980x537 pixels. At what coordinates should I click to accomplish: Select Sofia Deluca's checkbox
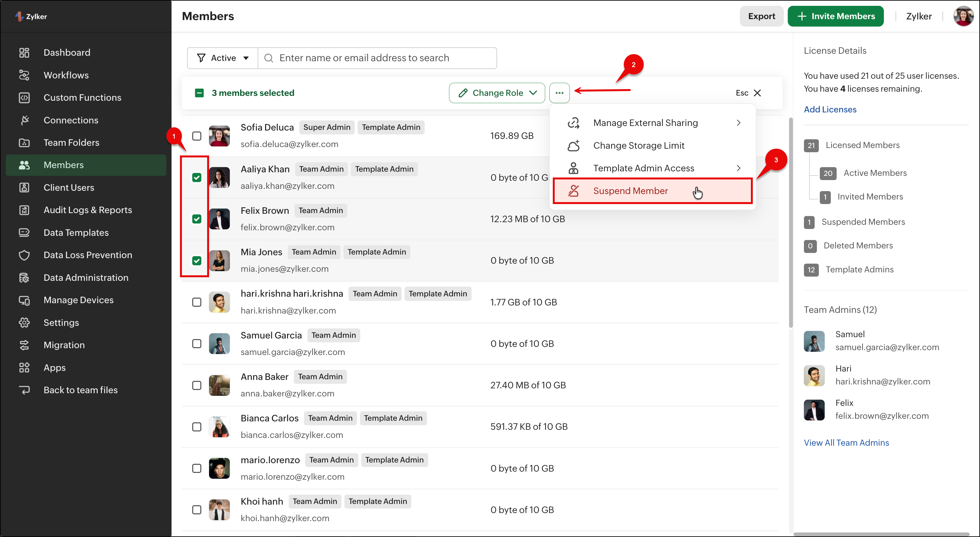click(197, 136)
